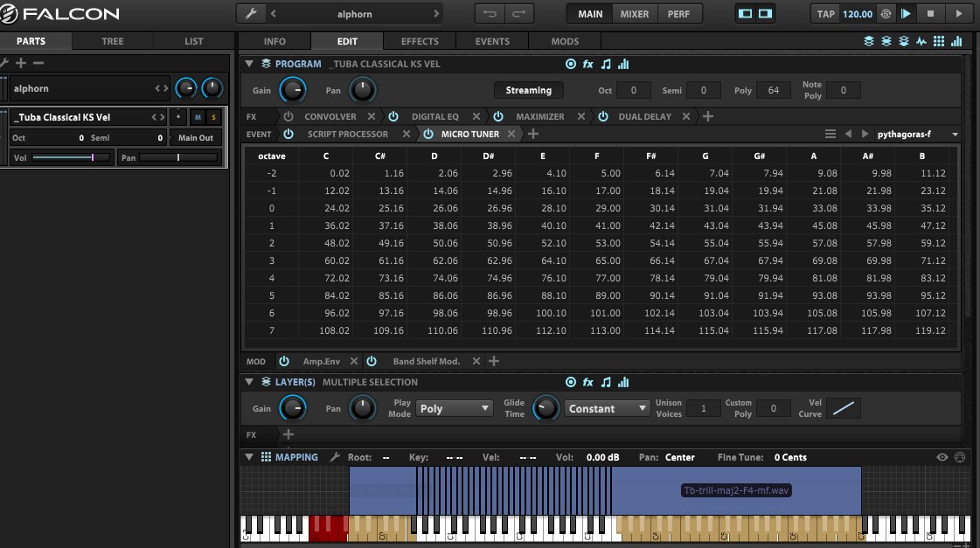This screenshot has height=548, width=980.
Task: Add a new part with the plus icon
Action: 21,62
